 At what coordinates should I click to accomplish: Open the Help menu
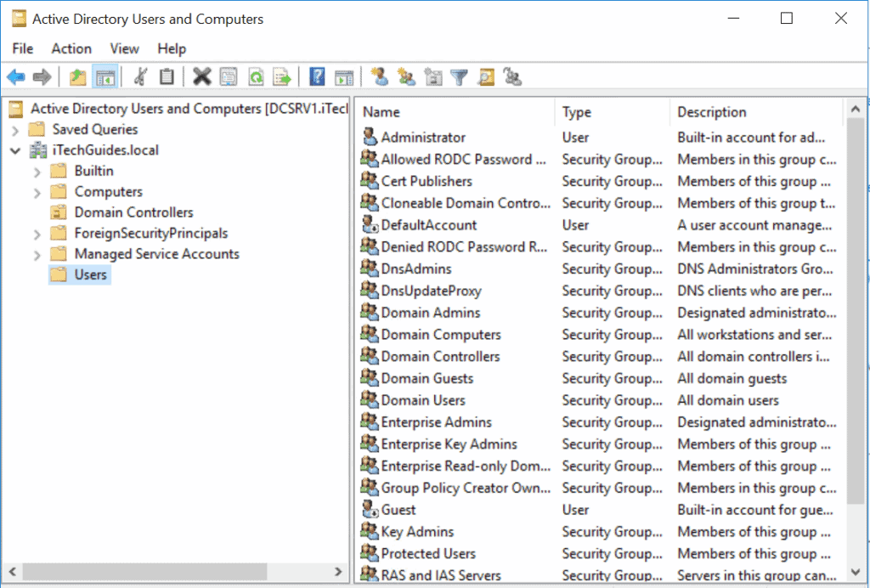172,48
